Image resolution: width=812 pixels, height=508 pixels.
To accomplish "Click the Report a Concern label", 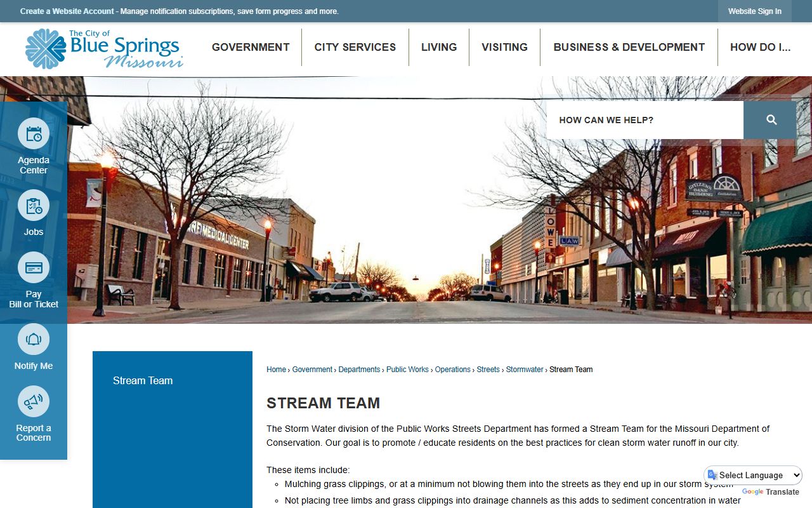I will click(x=34, y=433).
